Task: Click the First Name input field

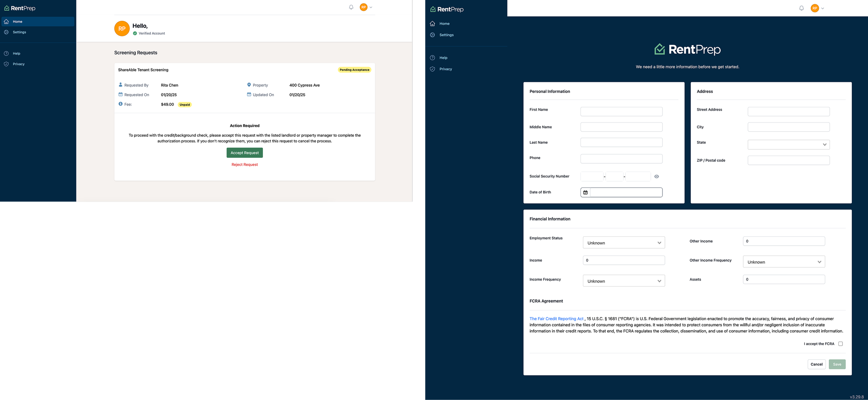Action: (x=621, y=111)
